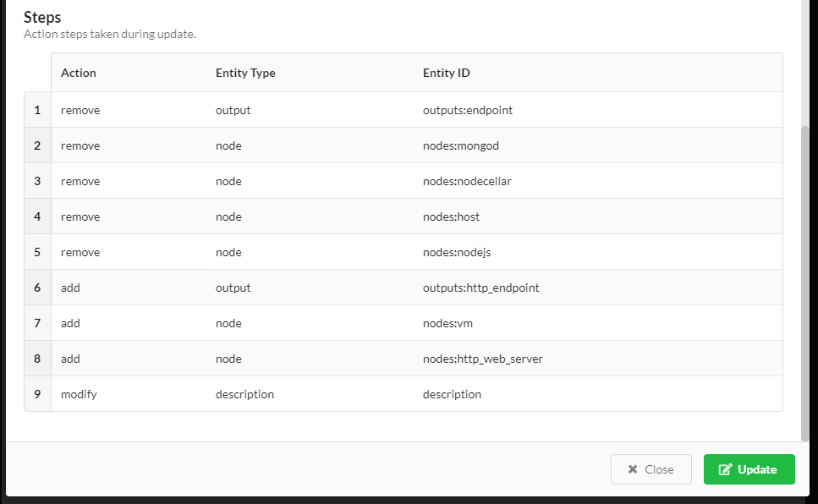Click row number 9 cell
This screenshot has width=818, height=504.
click(37, 394)
